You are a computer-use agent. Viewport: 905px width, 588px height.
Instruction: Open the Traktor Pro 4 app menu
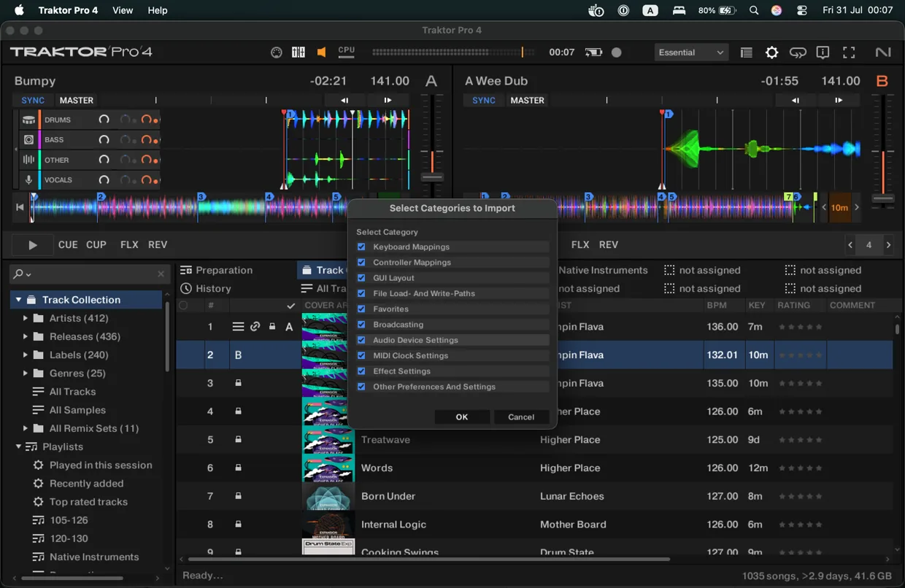pos(68,10)
